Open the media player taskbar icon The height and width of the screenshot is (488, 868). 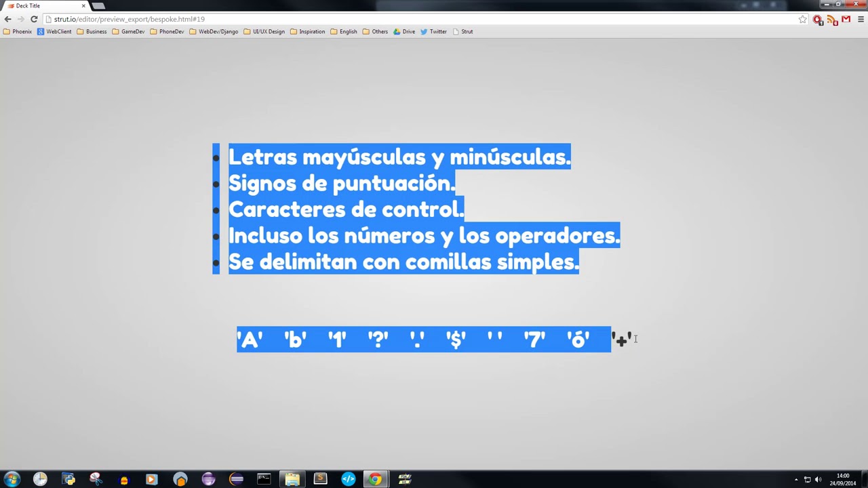pos(152,479)
